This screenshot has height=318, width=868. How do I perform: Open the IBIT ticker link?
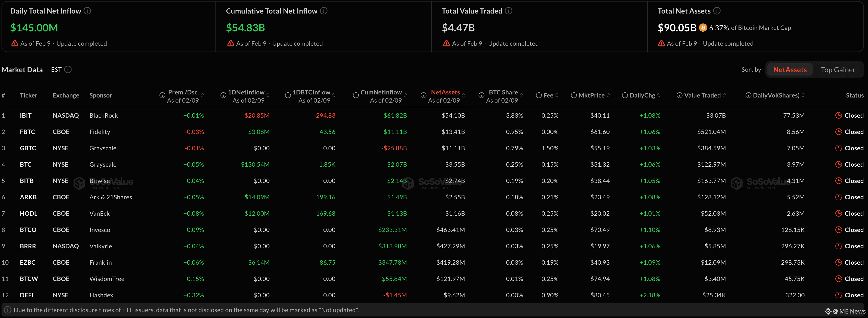26,115
